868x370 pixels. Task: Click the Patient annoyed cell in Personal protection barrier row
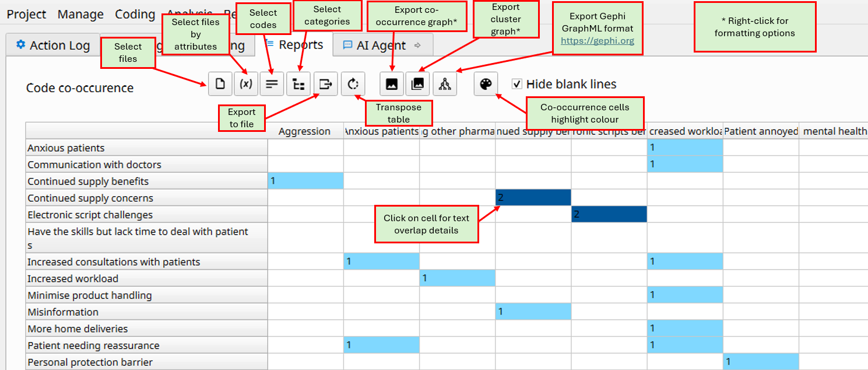(761, 362)
